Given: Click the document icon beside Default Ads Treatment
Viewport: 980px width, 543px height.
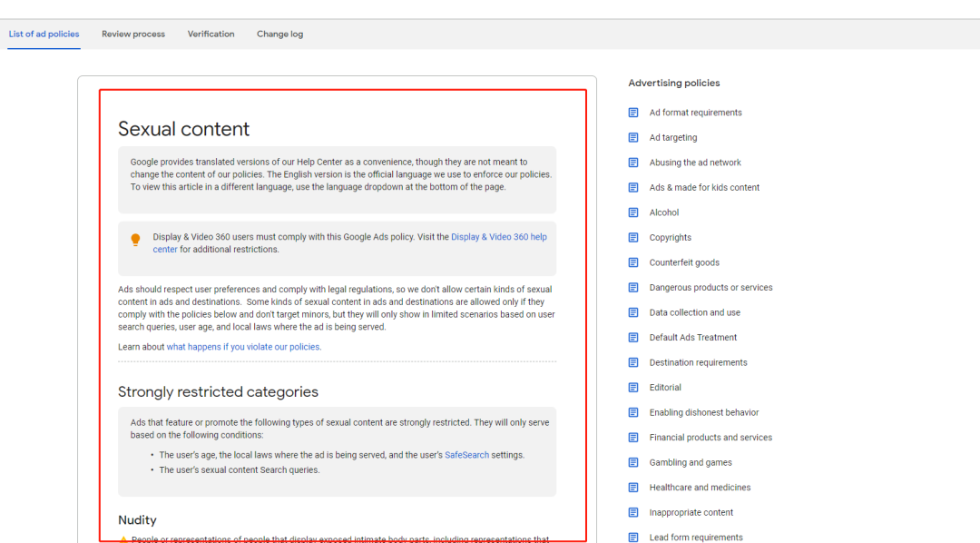Looking at the screenshot, I should pos(633,338).
